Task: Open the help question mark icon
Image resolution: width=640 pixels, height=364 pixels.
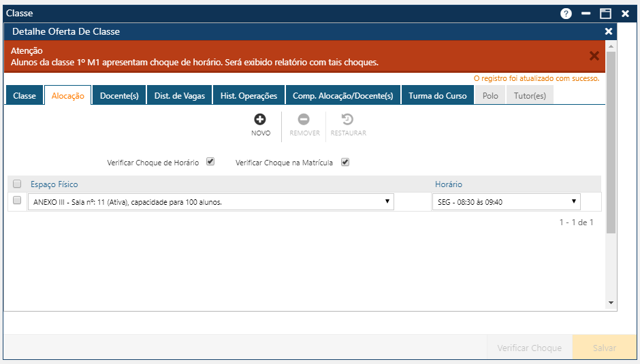Action: [x=566, y=14]
